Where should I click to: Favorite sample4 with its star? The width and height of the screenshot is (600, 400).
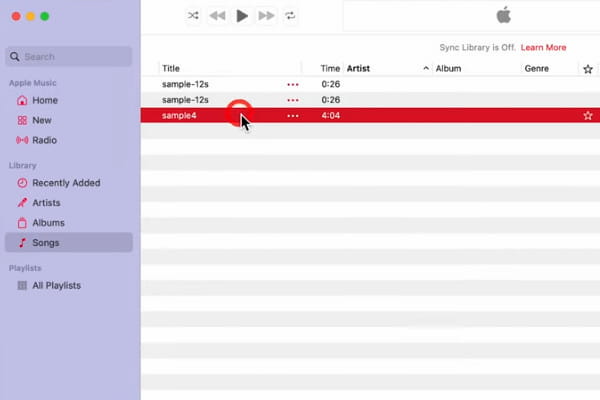(588, 116)
